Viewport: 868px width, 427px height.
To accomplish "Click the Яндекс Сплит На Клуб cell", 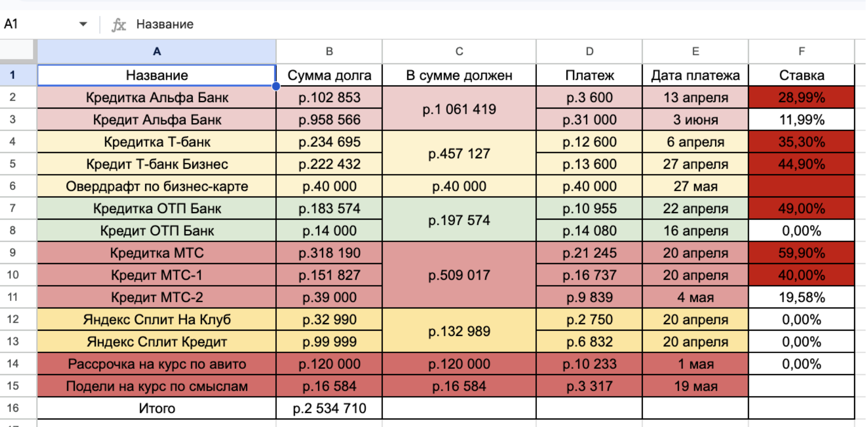I will (x=157, y=319).
